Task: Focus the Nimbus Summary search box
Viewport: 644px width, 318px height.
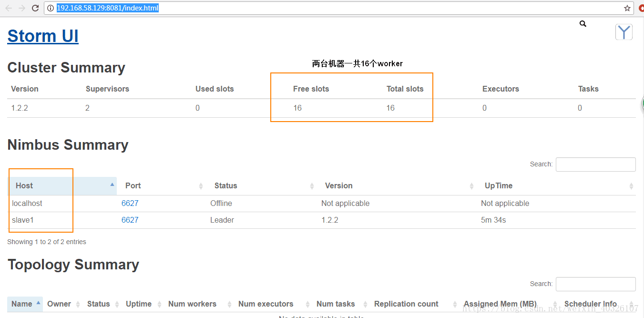Action: 595,164
